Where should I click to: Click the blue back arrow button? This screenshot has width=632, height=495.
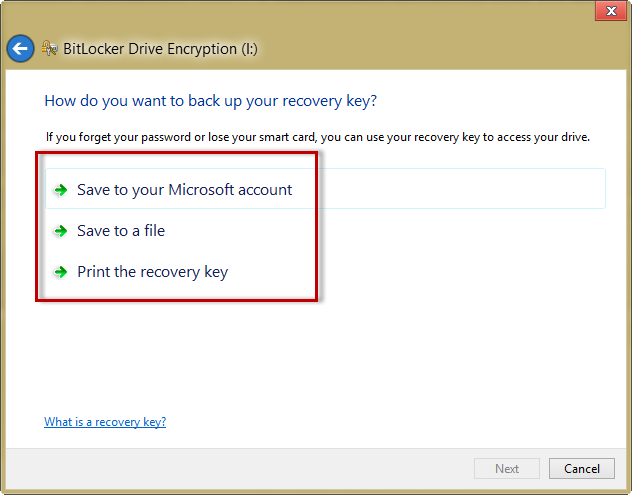(20, 48)
